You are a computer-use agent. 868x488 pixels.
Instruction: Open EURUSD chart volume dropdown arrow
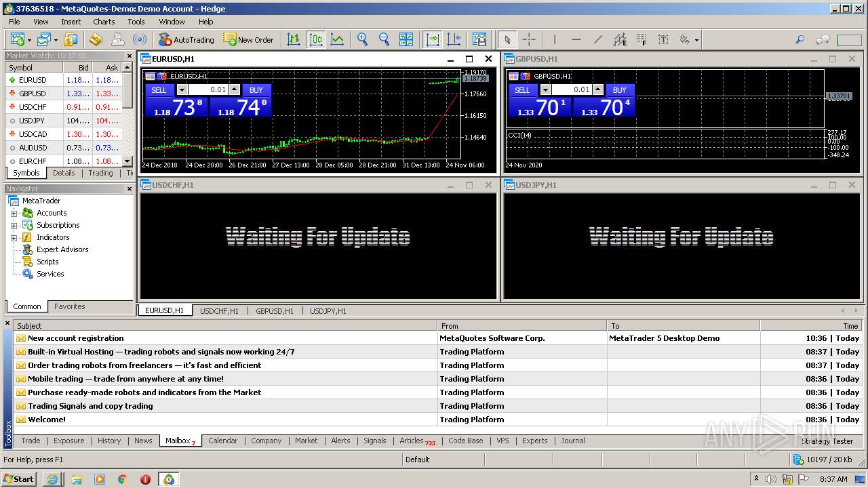(182, 89)
